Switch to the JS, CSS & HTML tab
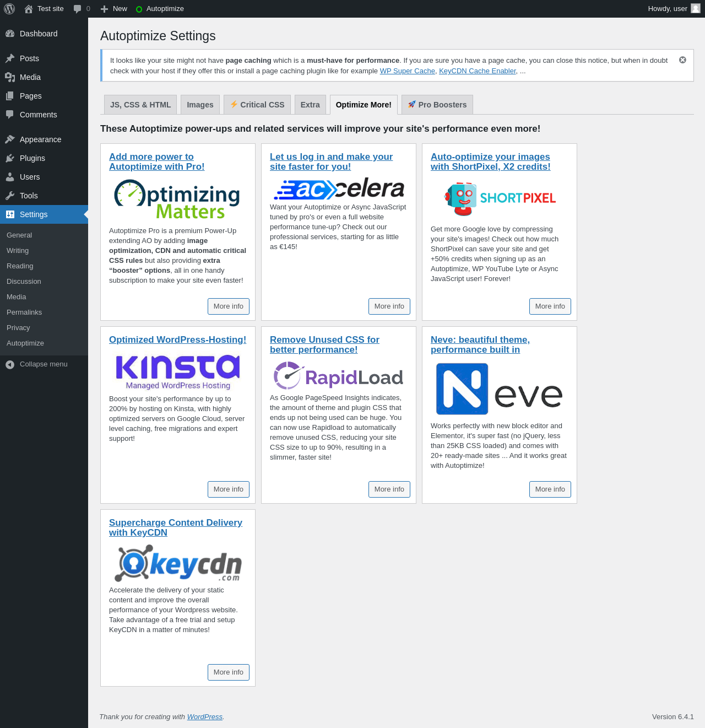 click(140, 105)
